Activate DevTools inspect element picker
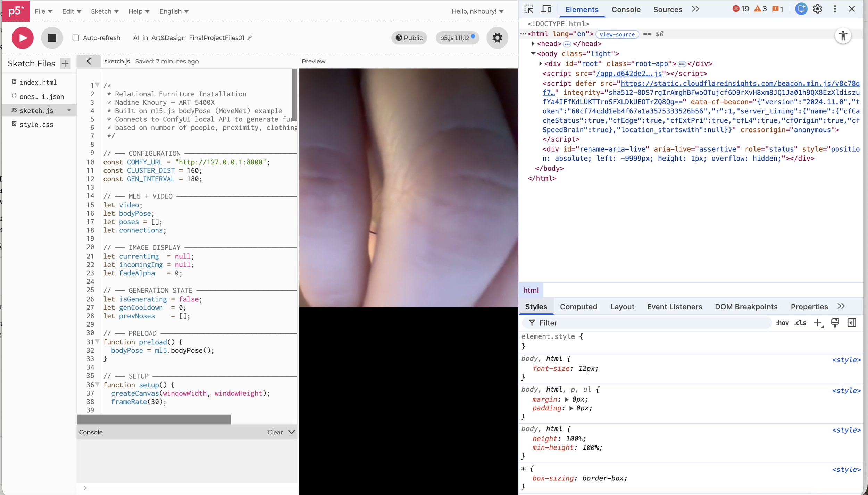 pyautogui.click(x=529, y=9)
